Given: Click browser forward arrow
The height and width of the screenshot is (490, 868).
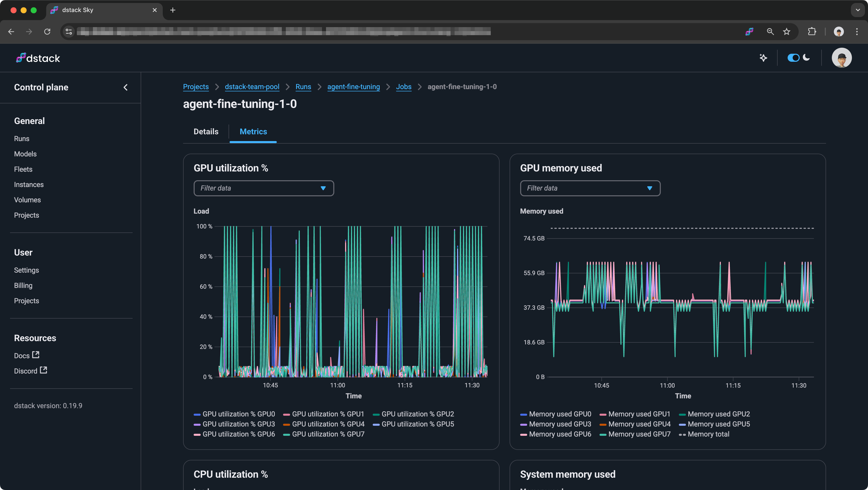Looking at the screenshot, I should (29, 32).
